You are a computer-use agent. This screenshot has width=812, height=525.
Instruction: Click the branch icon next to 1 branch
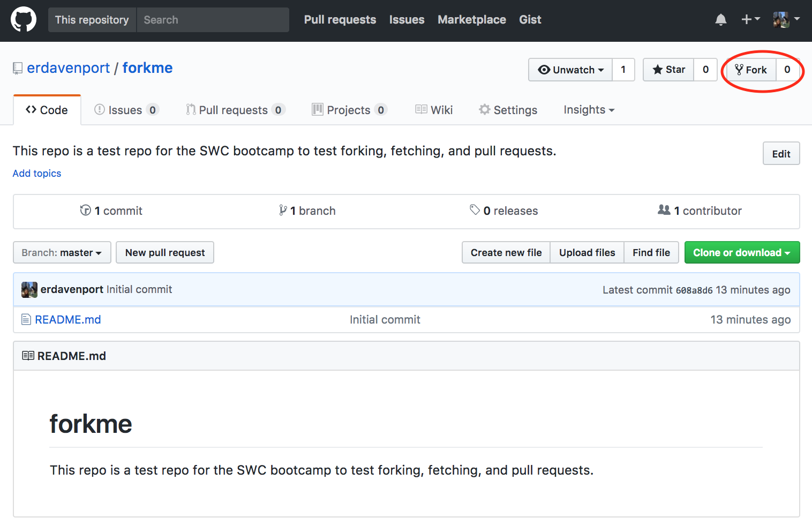(283, 210)
